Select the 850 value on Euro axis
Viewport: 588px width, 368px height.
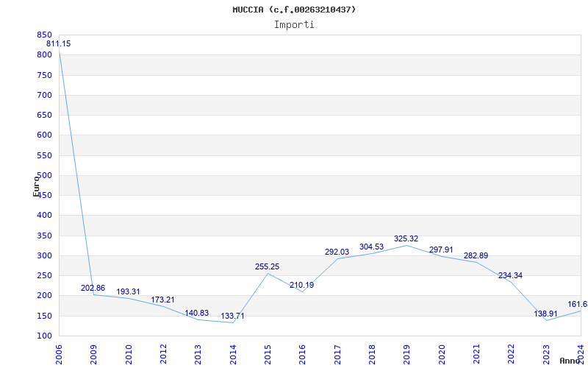[44, 35]
